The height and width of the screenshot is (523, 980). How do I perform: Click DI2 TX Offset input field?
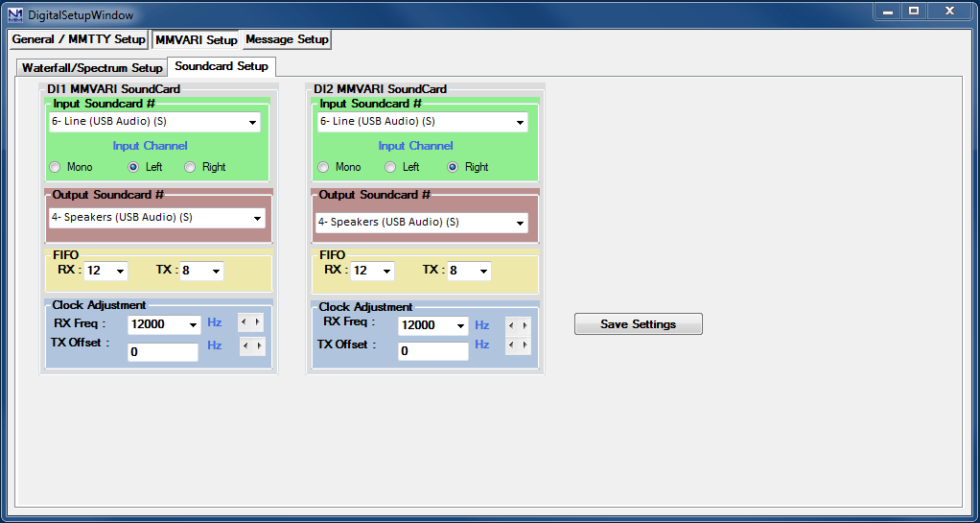click(x=433, y=351)
